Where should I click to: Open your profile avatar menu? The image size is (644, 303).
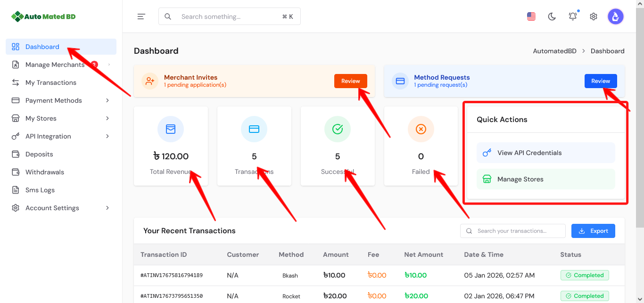(616, 16)
